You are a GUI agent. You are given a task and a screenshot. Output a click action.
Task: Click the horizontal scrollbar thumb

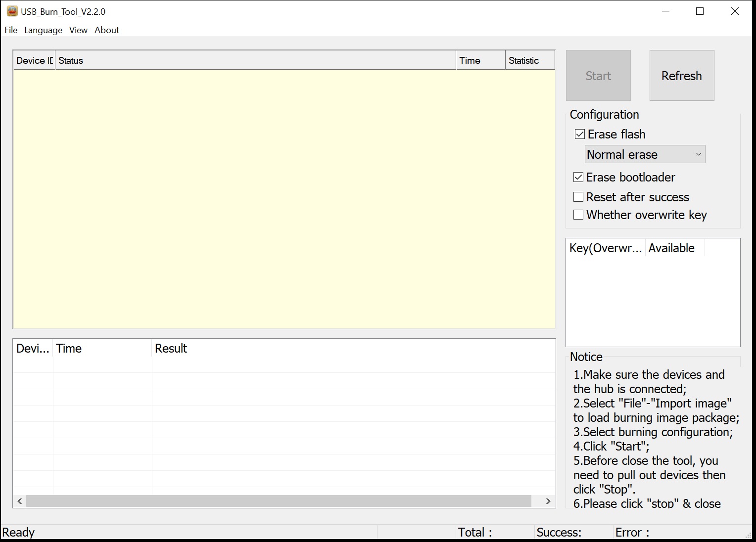click(279, 501)
